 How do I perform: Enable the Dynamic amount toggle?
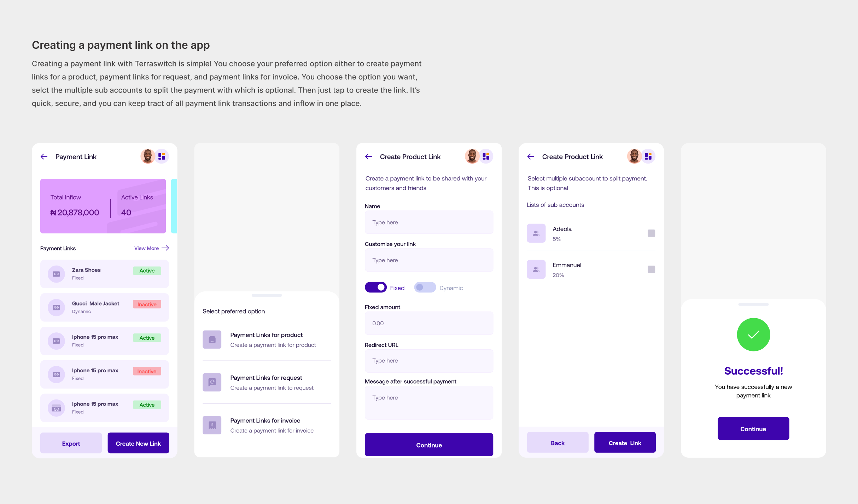(x=425, y=287)
